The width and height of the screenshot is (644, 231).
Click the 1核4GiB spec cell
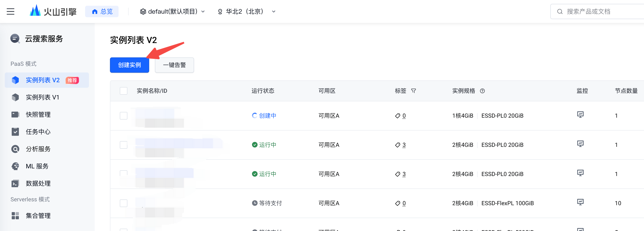pos(463,116)
